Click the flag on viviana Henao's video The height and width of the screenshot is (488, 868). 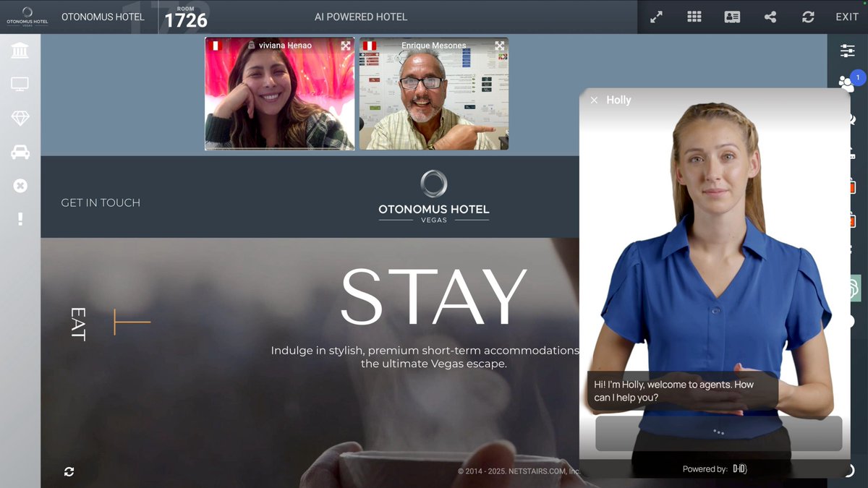214,46
